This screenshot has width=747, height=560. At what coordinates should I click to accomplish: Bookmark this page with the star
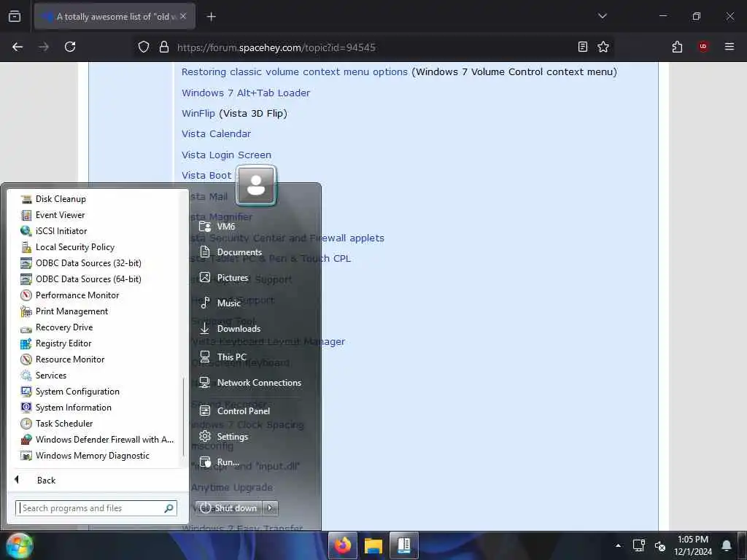tap(603, 47)
